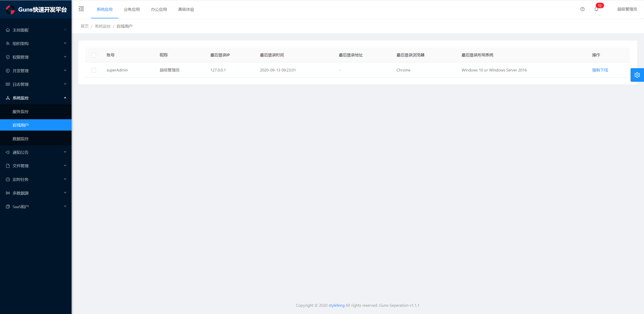644x314 pixels.
Task: Open notifications bell with 12 badge
Action: [596, 9]
